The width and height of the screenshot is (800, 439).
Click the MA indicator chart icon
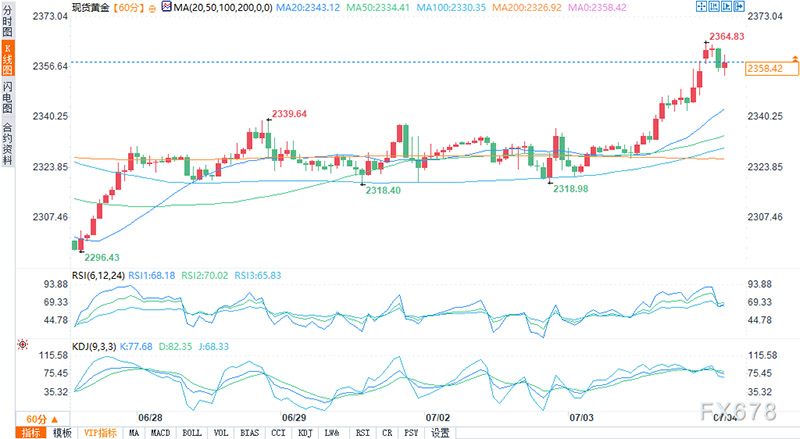(166, 7)
